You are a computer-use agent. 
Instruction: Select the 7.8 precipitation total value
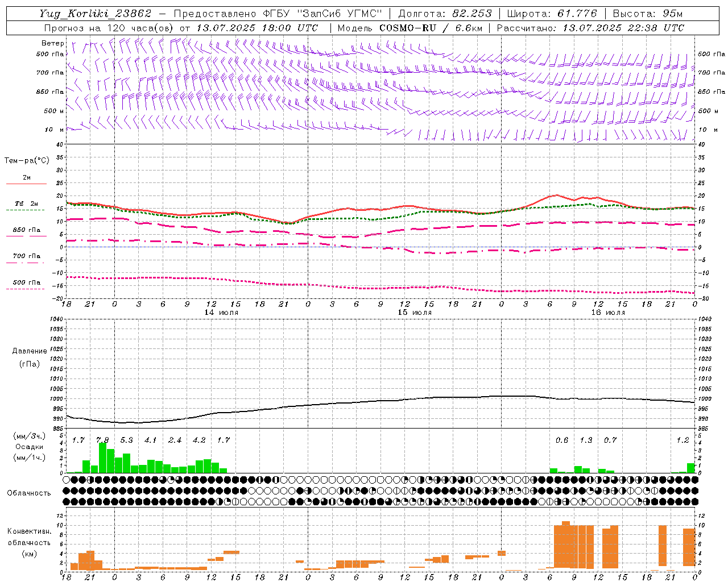coord(102,440)
